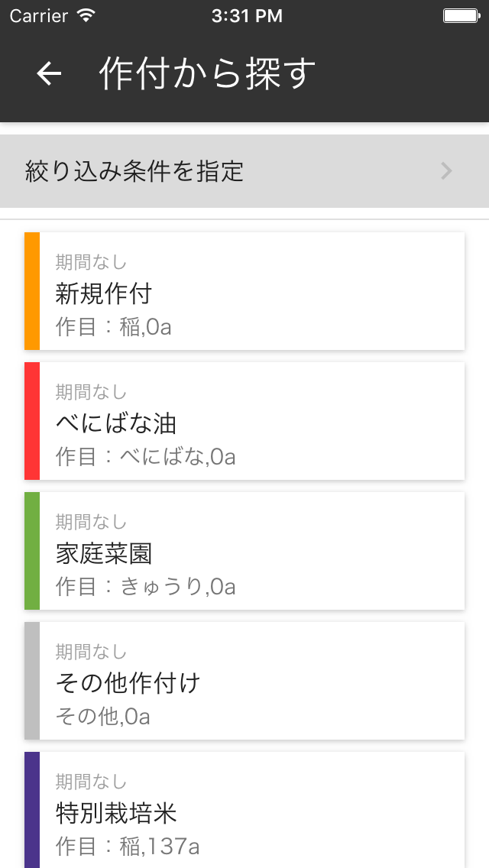
Task: Tap the chevron on filter conditions row
Action: click(447, 171)
